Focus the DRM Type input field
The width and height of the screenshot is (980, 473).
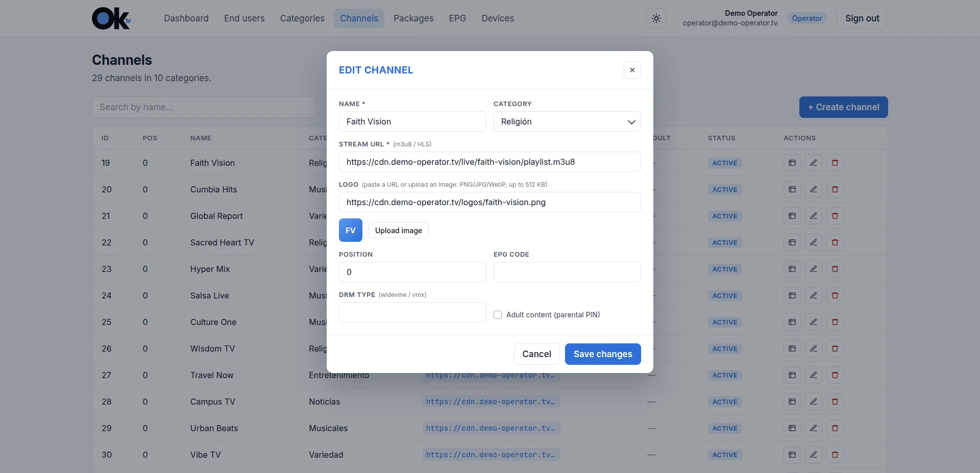tap(412, 312)
